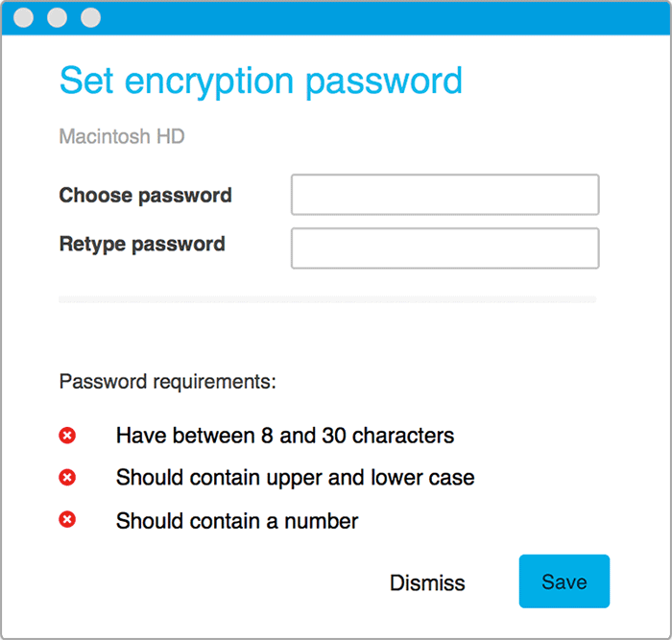The width and height of the screenshot is (672, 640).
Task: Click the blue window title bar
Action: point(336,18)
